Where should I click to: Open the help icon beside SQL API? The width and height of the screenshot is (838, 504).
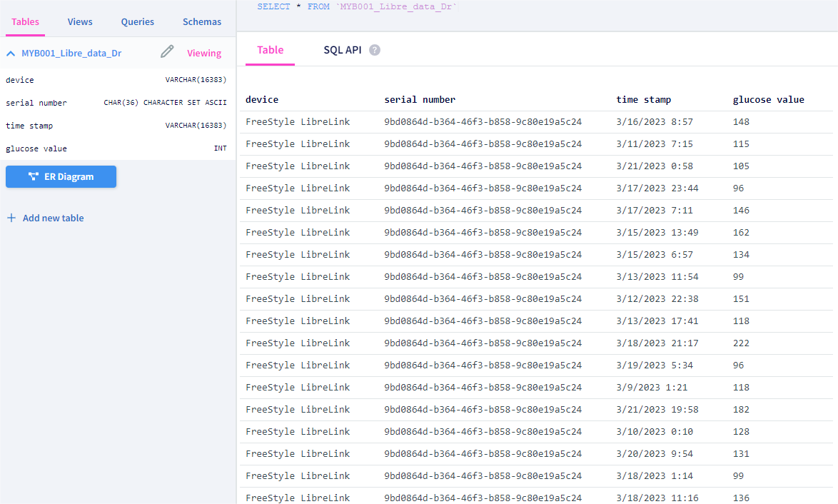(375, 50)
